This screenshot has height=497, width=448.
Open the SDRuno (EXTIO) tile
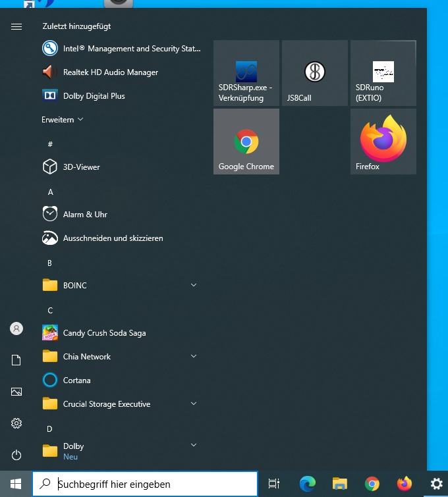(x=383, y=73)
